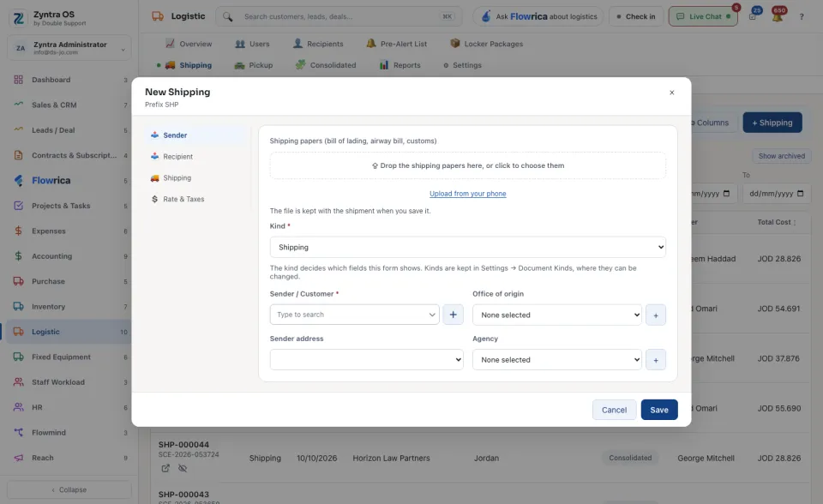Click the Fixed Equipment icon

pyautogui.click(x=18, y=357)
